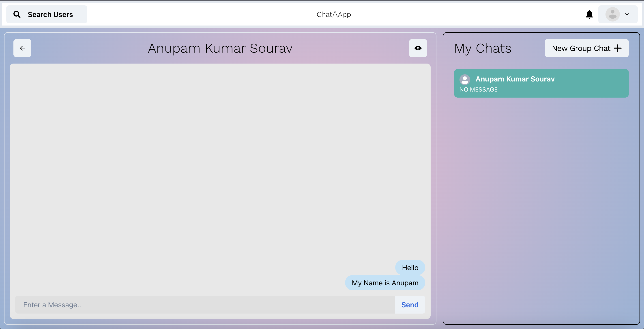Open the Search Users panel
This screenshot has height=329, width=644.
pyautogui.click(x=50, y=15)
